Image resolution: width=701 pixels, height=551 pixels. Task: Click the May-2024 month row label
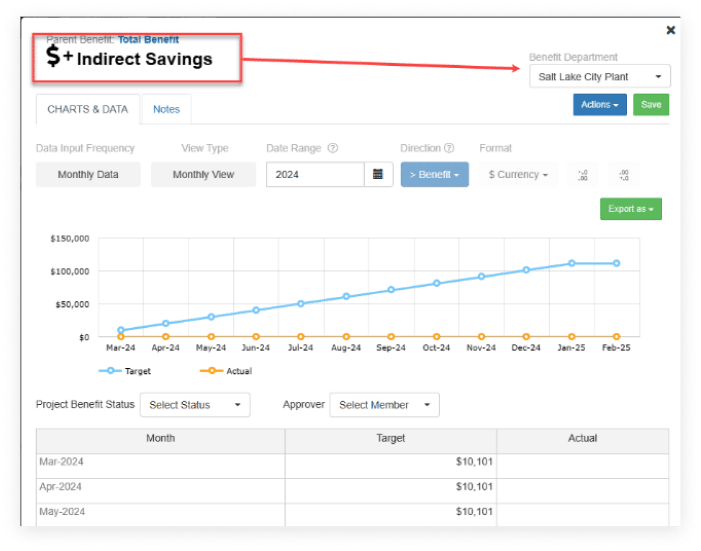62,512
